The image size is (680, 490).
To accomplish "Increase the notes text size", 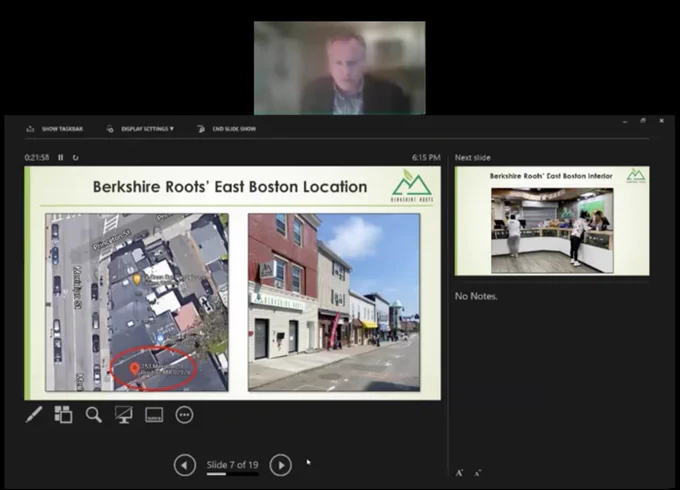I will point(459,473).
